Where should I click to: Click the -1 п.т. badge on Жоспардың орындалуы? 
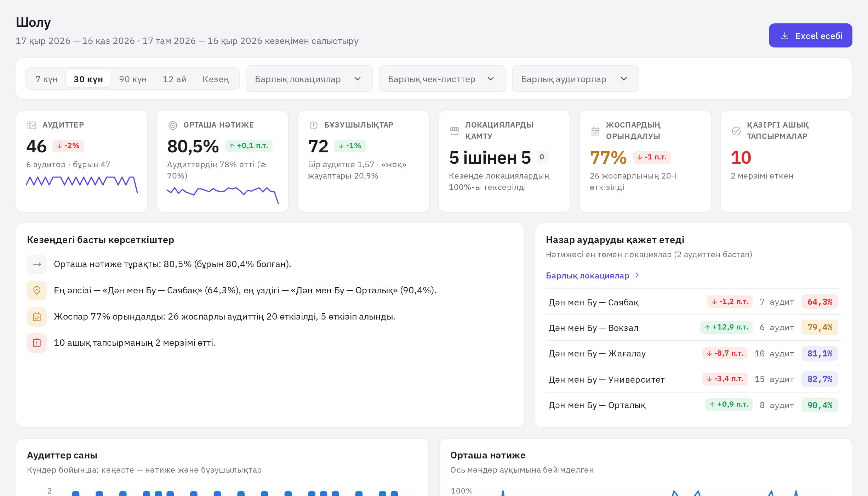point(652,157)
